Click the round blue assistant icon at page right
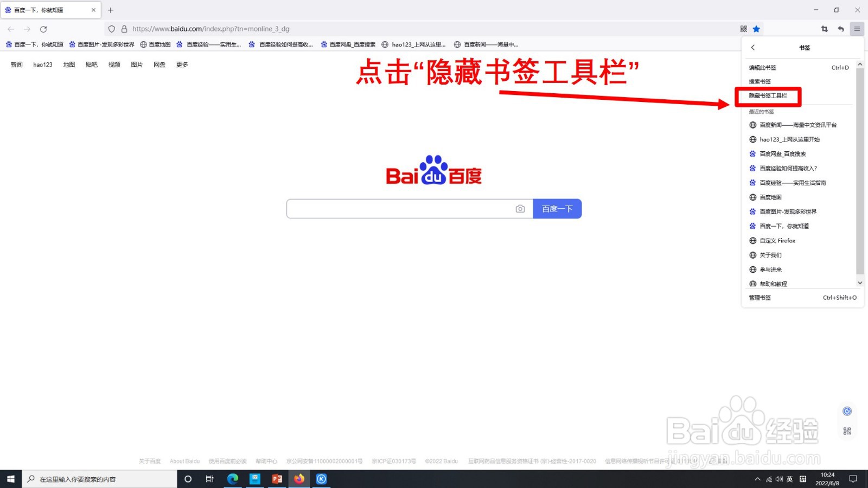 pyautogui.click(x=847, y=411)
